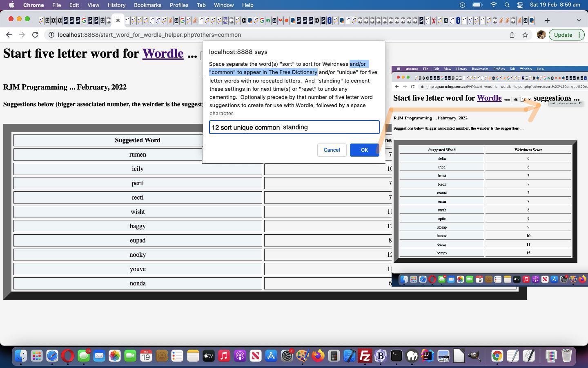This screenshot has height=368, width=588.
Task: Open Podcasts from the dock
Action: pos(240,356)
